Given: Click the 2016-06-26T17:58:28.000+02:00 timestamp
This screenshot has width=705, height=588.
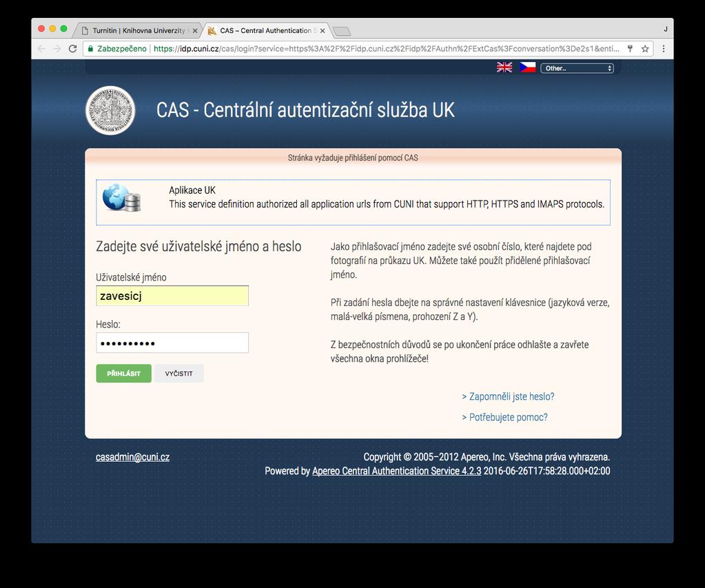Looking at the screenshot, I should pos(546,471).
